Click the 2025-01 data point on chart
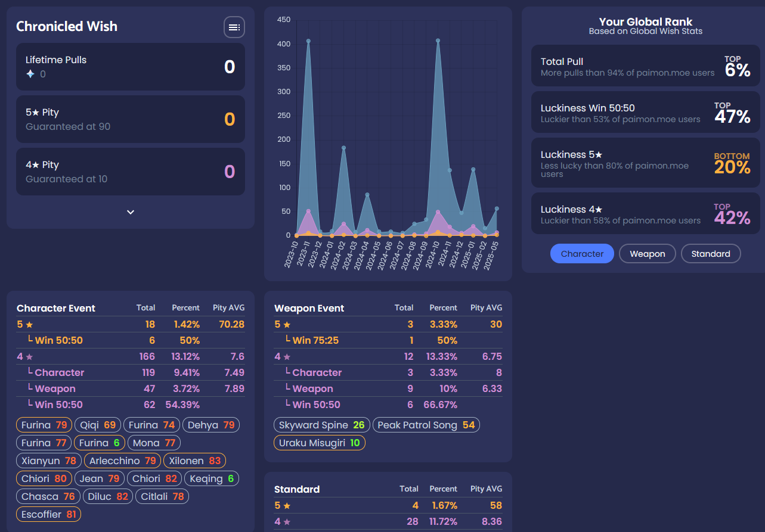 473,169
